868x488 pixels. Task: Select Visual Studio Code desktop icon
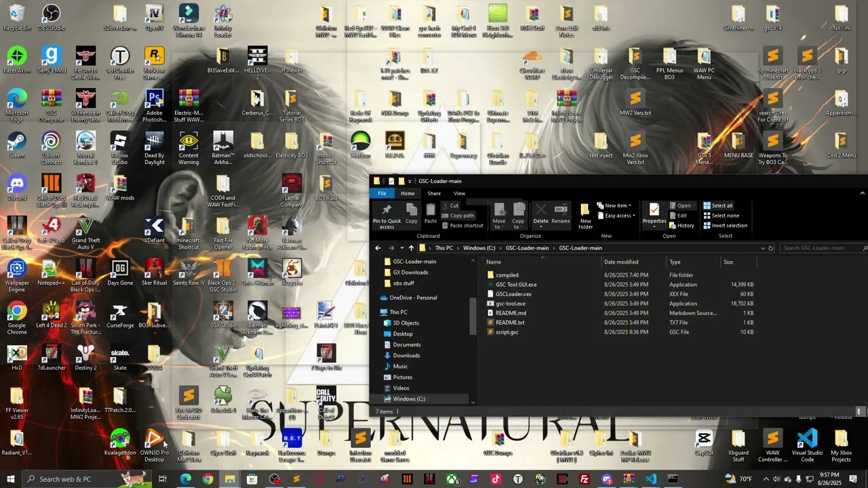[807, 446]
